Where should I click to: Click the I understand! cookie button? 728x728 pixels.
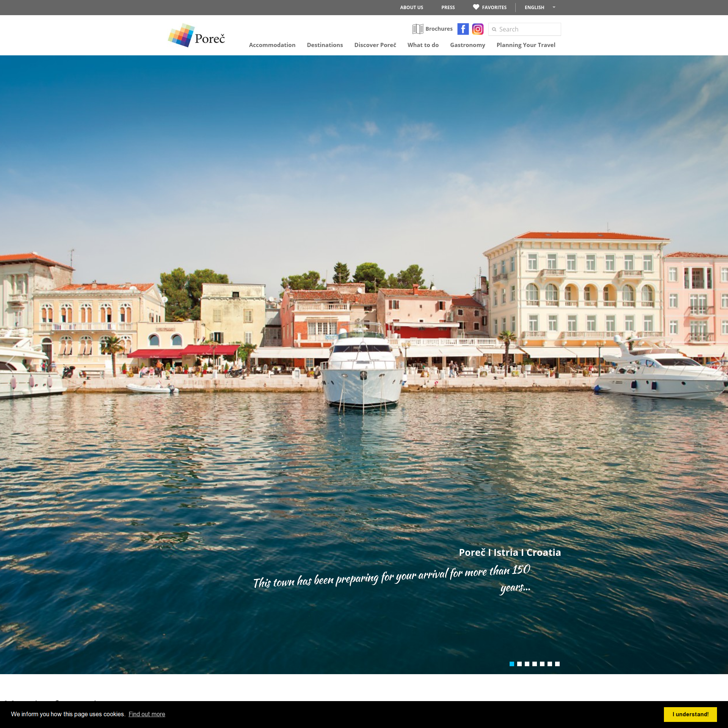point(690,714)
